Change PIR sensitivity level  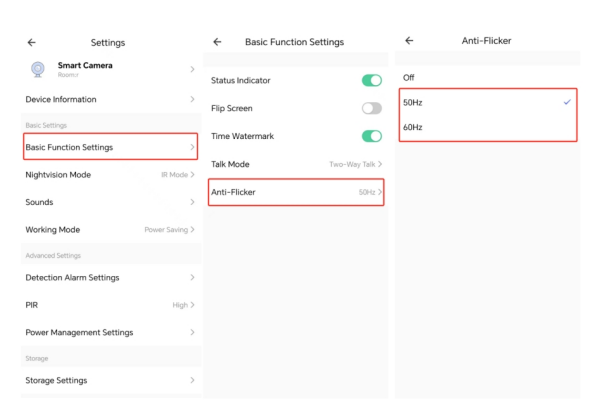point(109,304)
